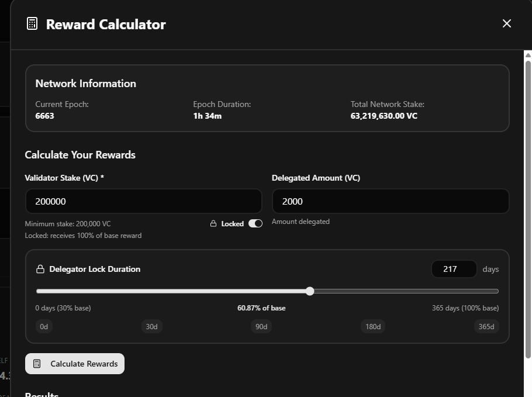532x397 pixels.
Task: Select the 0d preset
Action: click(x=44, y=326)
